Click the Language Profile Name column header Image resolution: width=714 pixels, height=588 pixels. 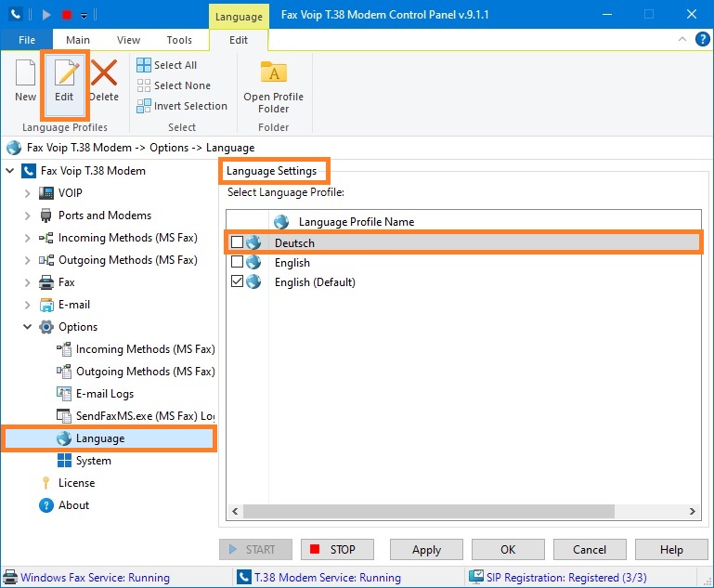357,222
